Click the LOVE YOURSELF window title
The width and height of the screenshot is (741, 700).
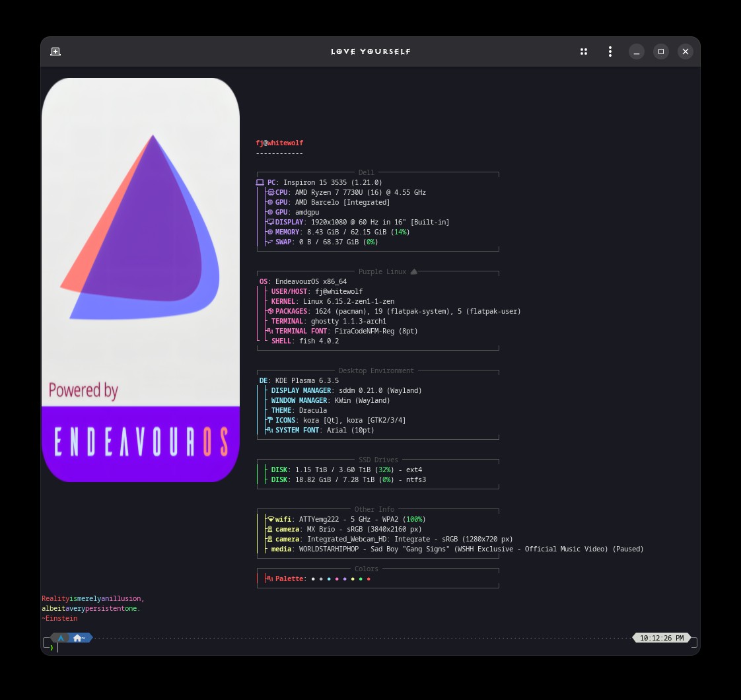tap(370, 52)
